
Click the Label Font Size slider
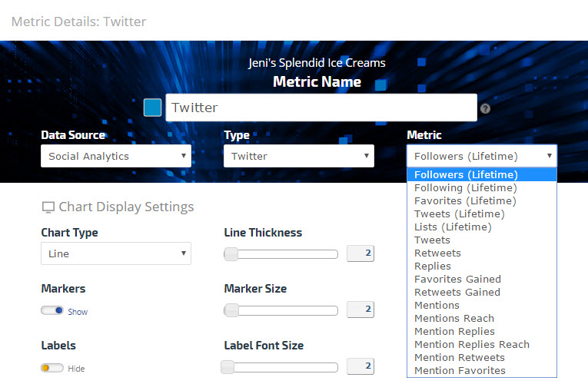pos(281,367)
